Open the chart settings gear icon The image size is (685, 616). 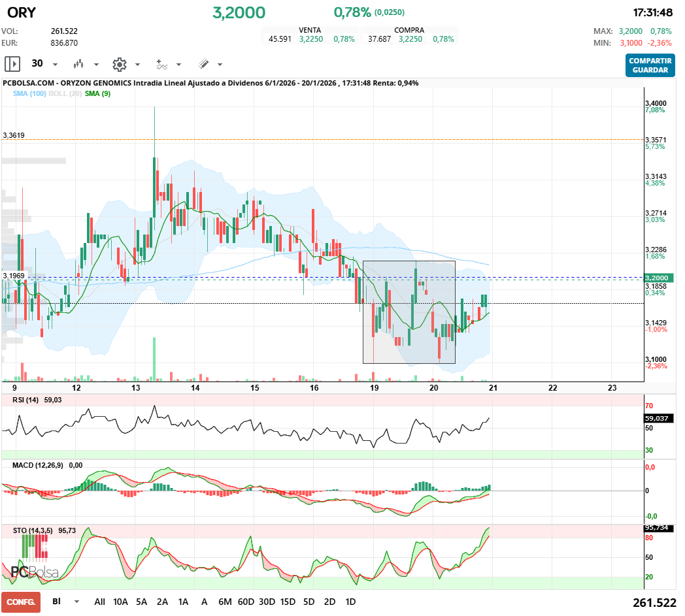pos(119,64)
